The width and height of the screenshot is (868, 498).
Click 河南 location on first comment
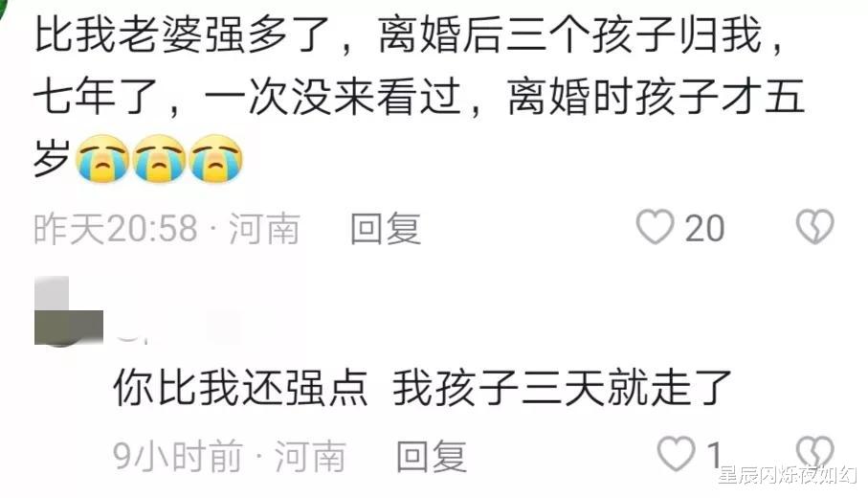(x=264, y=228)
